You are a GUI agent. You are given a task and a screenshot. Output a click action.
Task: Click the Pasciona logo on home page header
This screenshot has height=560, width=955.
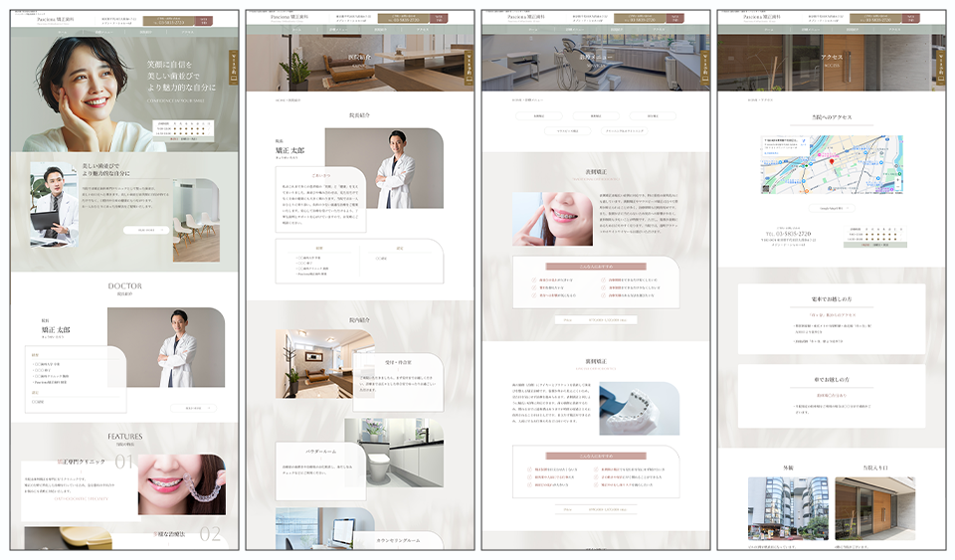pyautogui.click(x=56, y=20)
